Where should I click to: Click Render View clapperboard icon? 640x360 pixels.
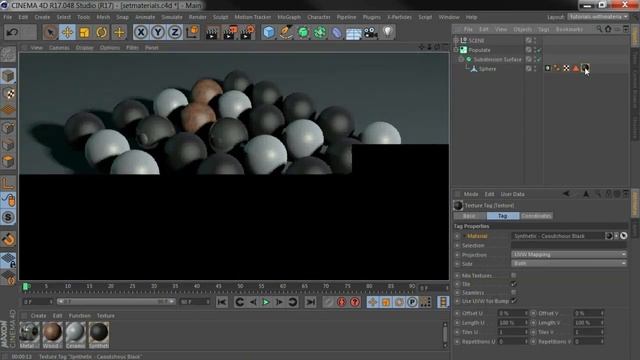(212, 32)
